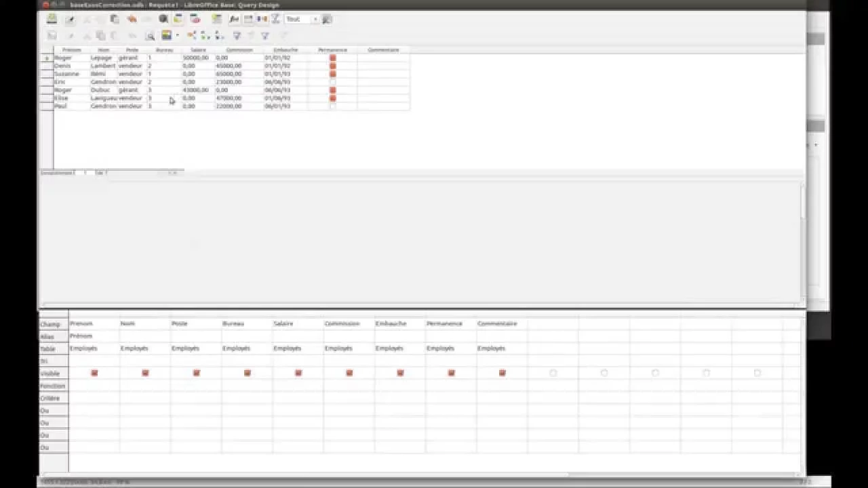
Task: Select the Fonction row label
Action: 54,386
